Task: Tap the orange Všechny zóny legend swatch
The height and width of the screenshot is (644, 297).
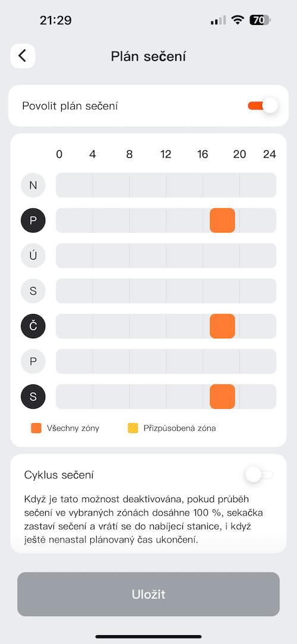Action: [36, 428]
